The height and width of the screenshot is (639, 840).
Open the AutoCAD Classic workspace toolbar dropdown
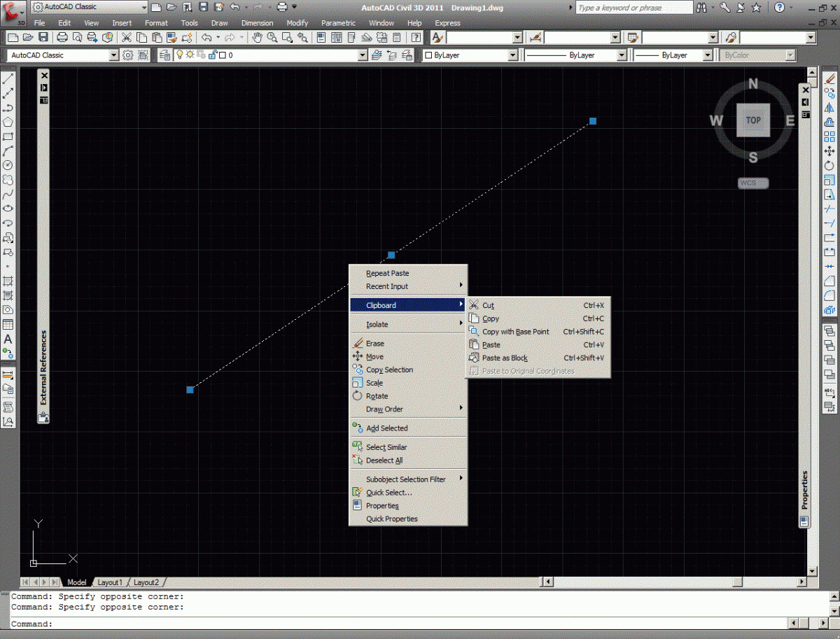114,55
